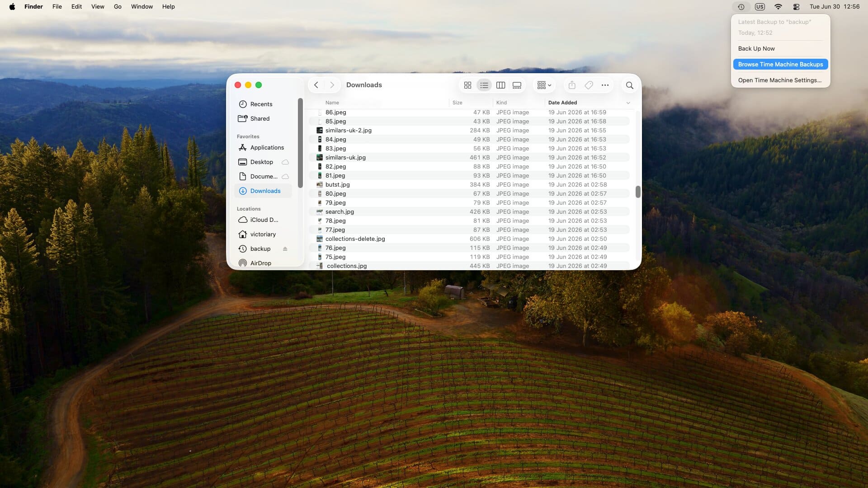Image resolution: width=868 pixels, height=488 pixels.
Task: Open the Go menu
Action: (x=118, y=7)
